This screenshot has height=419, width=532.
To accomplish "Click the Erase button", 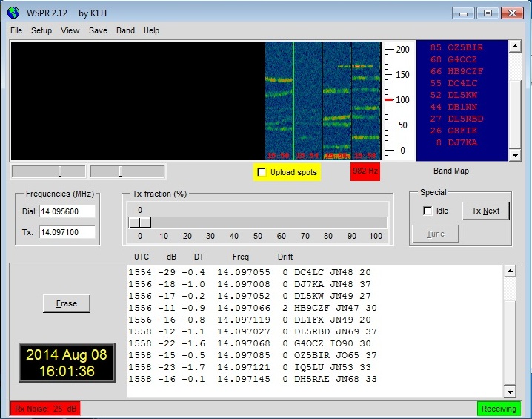I will [x=67, y=303].
